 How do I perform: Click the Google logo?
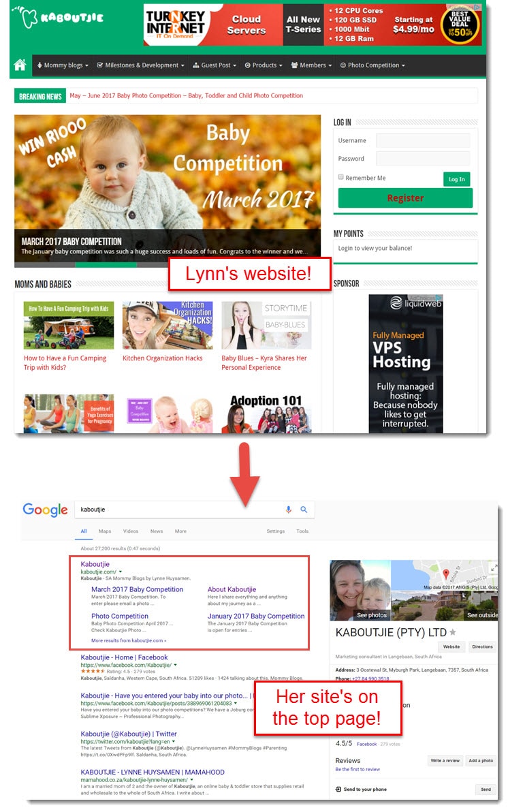pyautogui.click(x=45, y=510)
